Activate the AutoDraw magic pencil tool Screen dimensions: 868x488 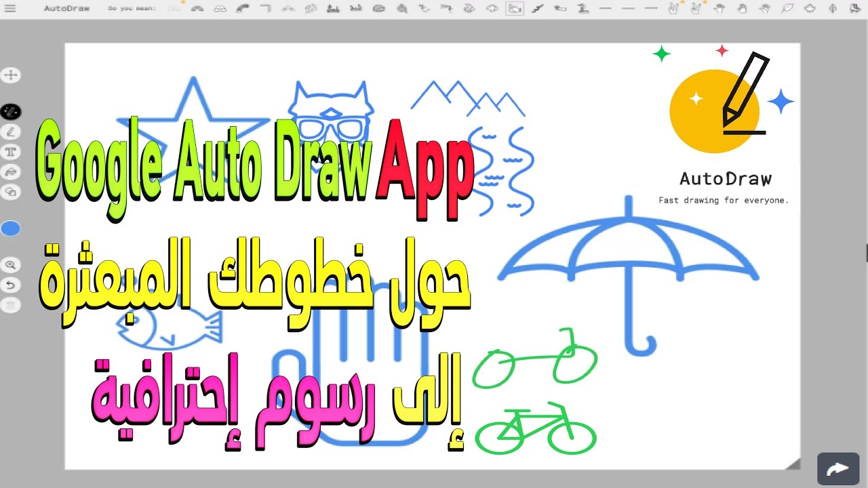(x=11, y=111)
